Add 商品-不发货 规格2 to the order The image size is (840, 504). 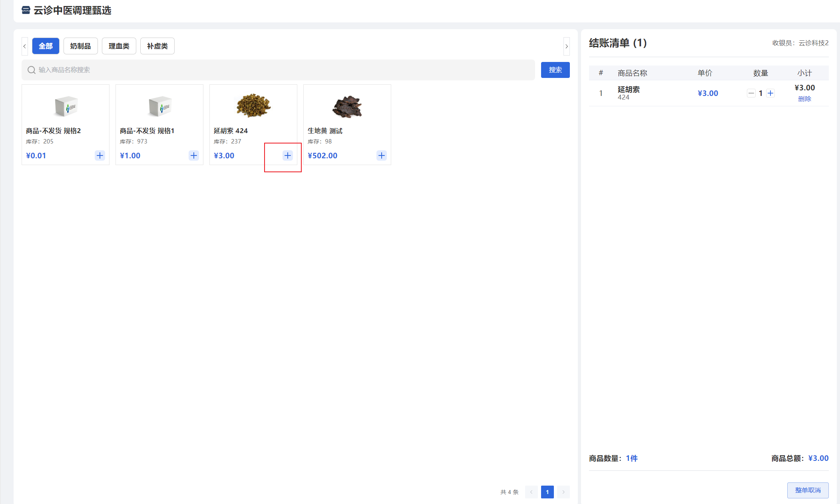point(100,155)
